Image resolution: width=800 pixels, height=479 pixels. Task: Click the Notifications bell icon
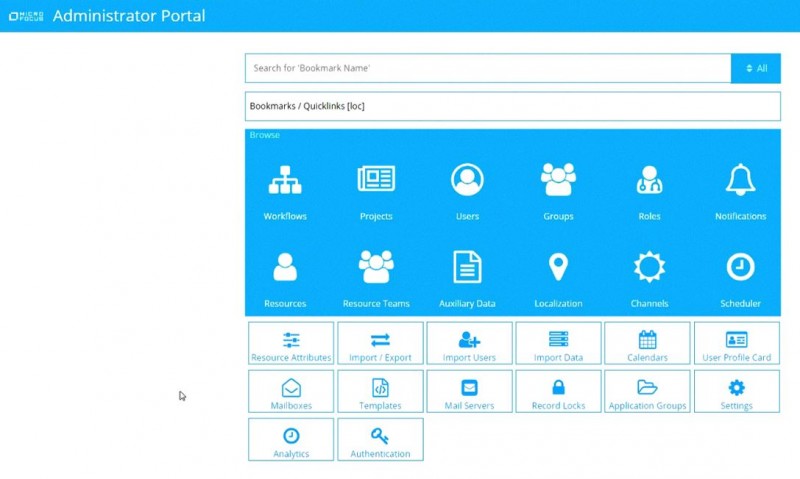point(740,180)
